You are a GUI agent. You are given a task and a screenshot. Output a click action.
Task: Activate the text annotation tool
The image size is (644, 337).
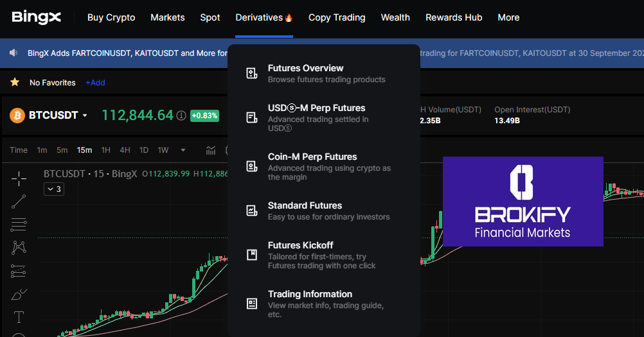(19, 317)
